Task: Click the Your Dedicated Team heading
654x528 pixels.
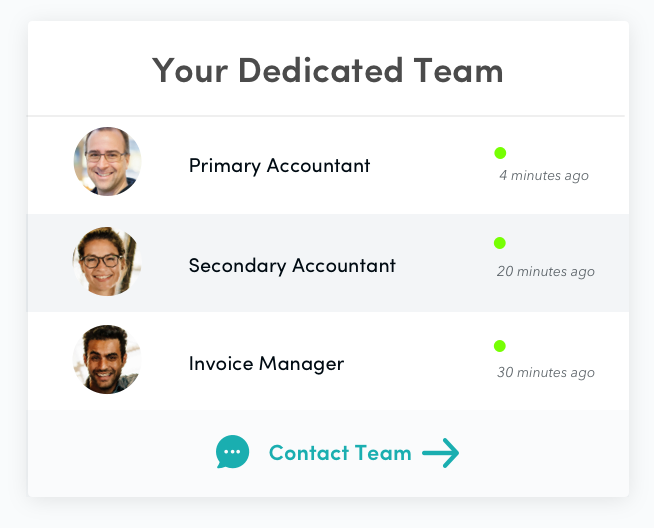Action: pos(327,70)
